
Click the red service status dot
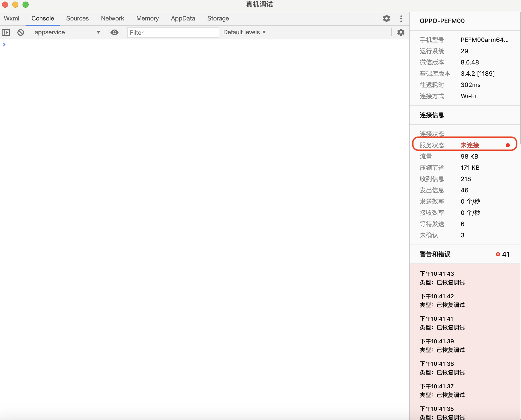(507, 145)
